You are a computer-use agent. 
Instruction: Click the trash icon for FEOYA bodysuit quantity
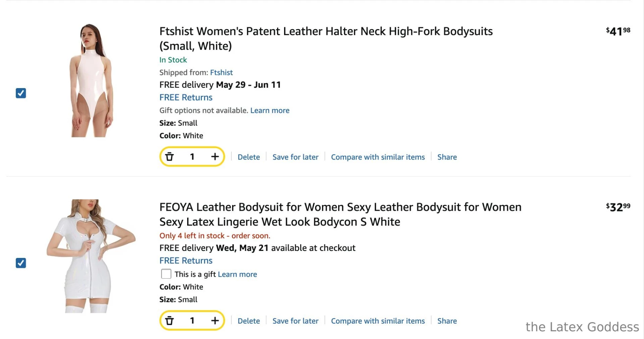170,321
